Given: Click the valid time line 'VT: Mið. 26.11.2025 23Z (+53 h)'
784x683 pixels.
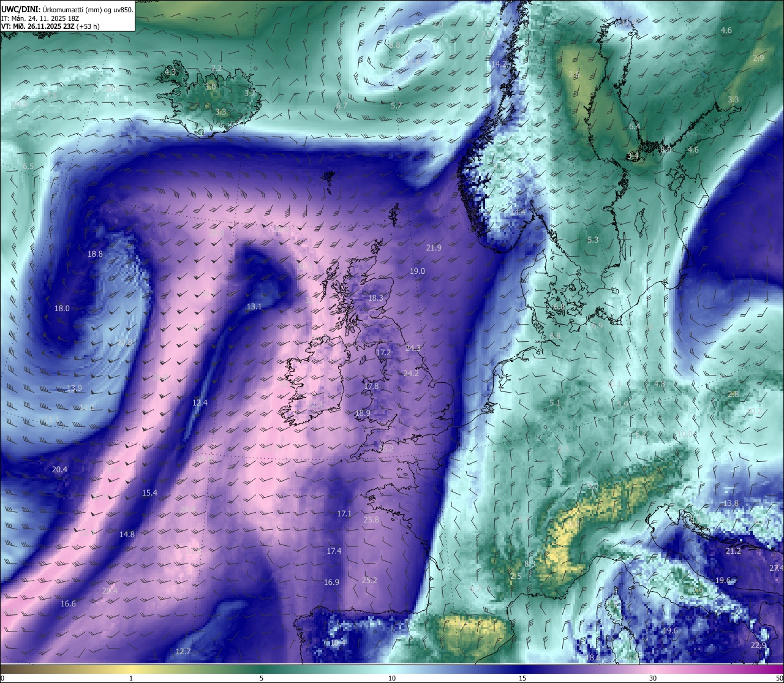Looking at the screenshot, I should (50, 26).
